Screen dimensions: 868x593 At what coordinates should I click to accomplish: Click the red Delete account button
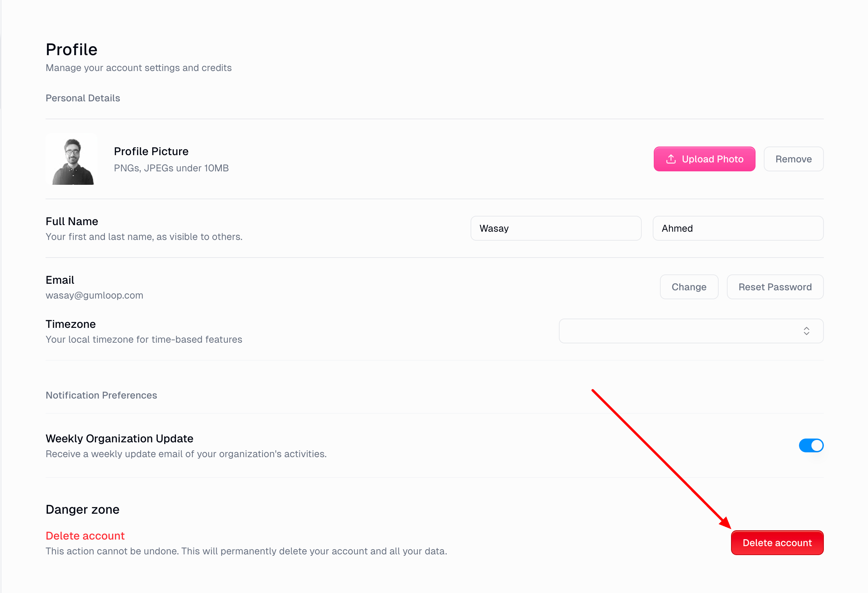tap(777, 543)
